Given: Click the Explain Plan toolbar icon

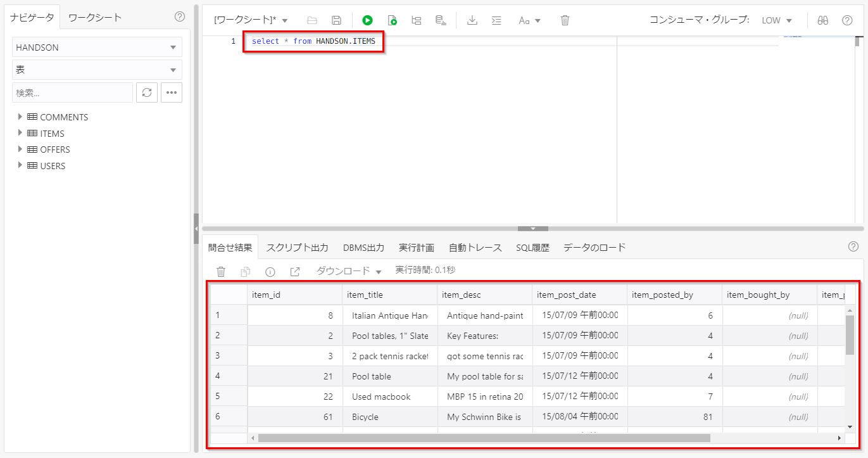Looking at the screenshot, I should [x=416, y=20].
